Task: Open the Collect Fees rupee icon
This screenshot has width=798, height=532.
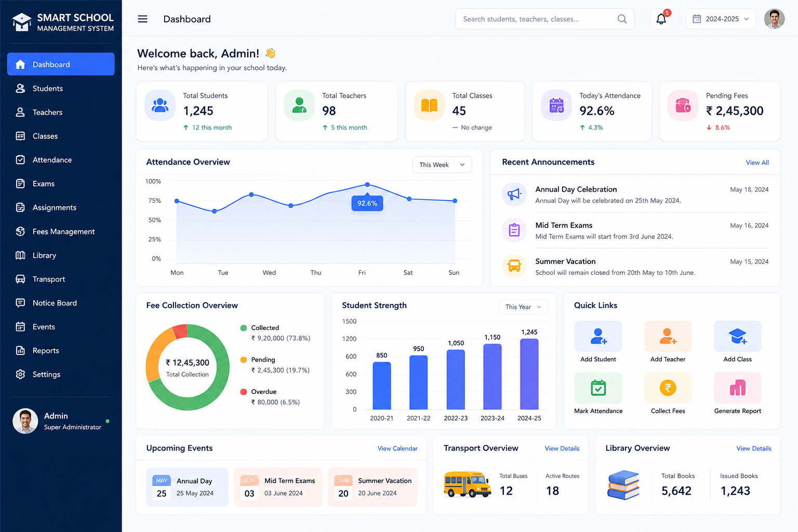Action: 668,388
